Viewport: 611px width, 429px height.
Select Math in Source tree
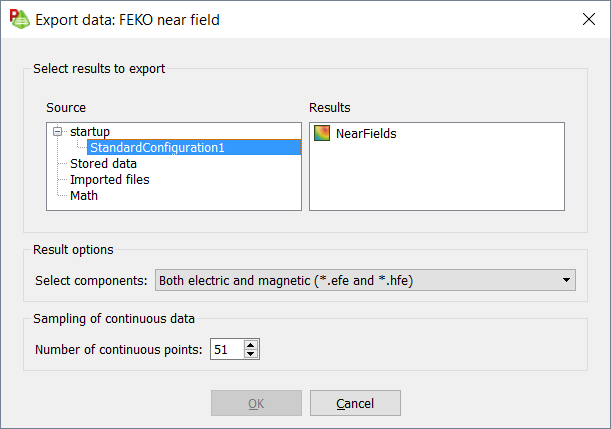84,196
